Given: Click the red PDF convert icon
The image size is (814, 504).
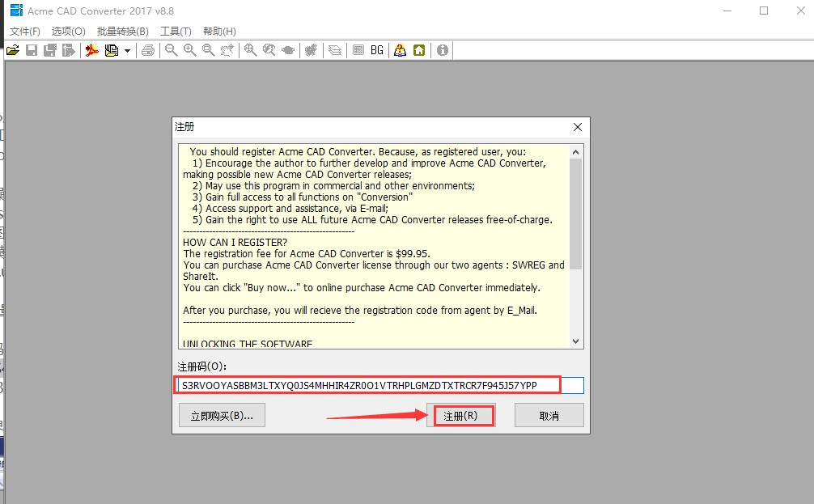Looking at the screenshot, I should [92, 50].
